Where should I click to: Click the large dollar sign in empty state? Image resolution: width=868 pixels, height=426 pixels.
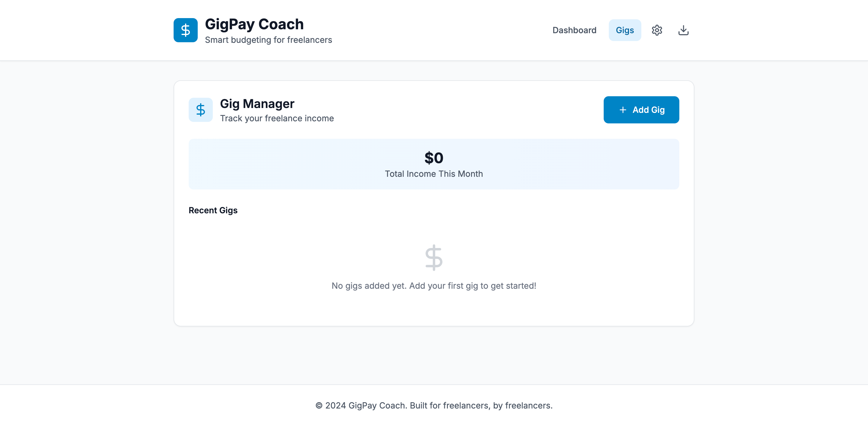434,257
